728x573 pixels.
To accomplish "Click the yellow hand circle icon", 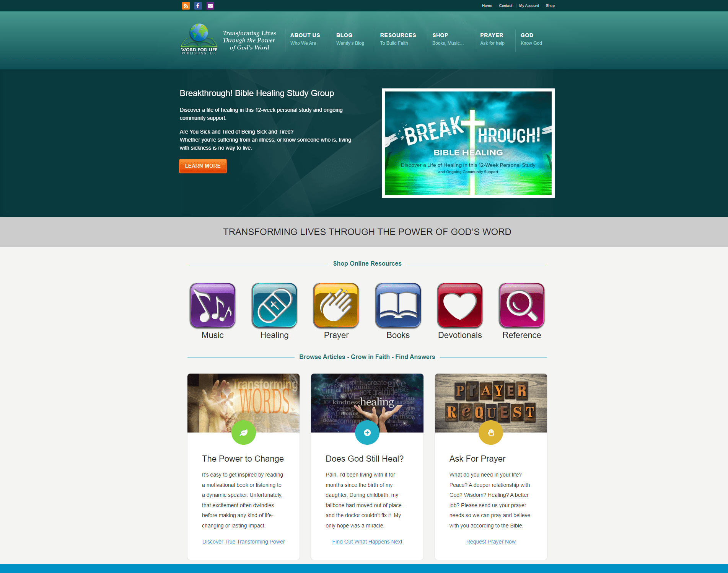I will tap(491, 433).
